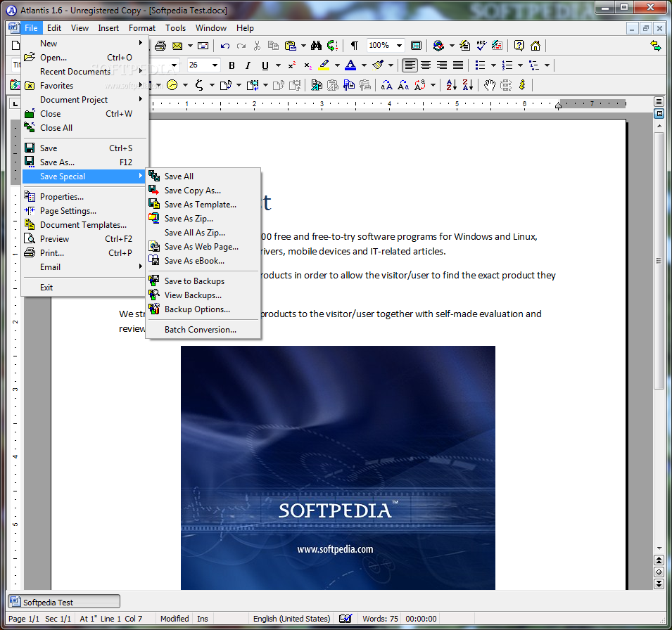
Task: Click the numbered list icon
Action: point(507,65)
